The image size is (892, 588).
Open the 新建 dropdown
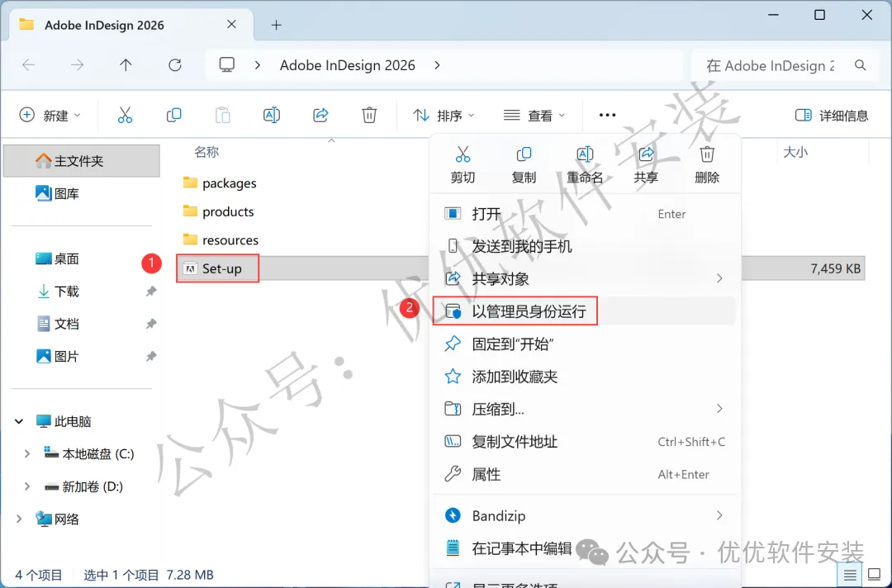(50, 116)
